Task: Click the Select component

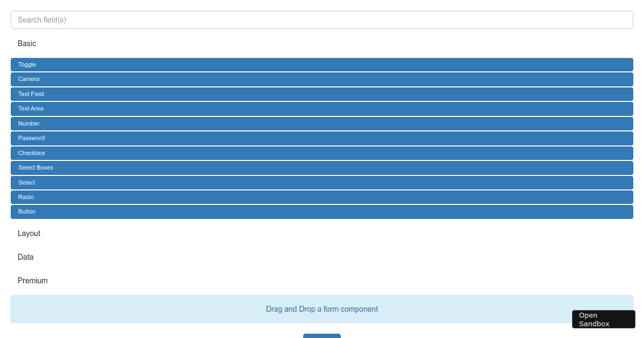Action: 322,182
